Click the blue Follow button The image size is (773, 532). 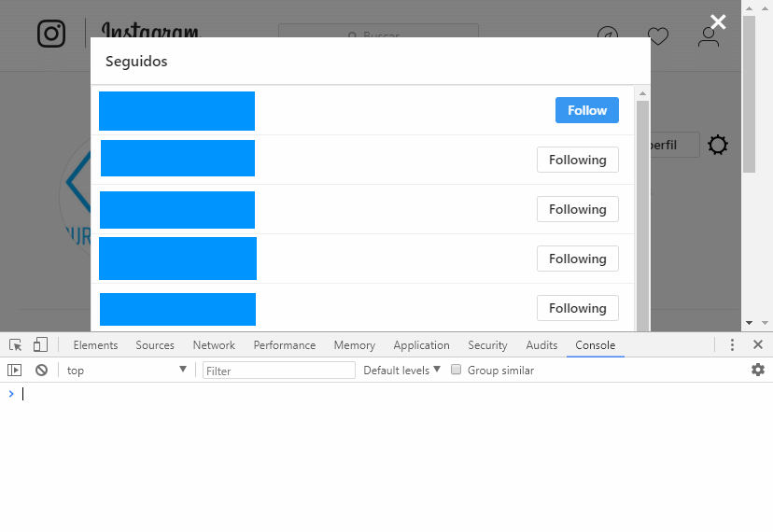tap(586, 110)
